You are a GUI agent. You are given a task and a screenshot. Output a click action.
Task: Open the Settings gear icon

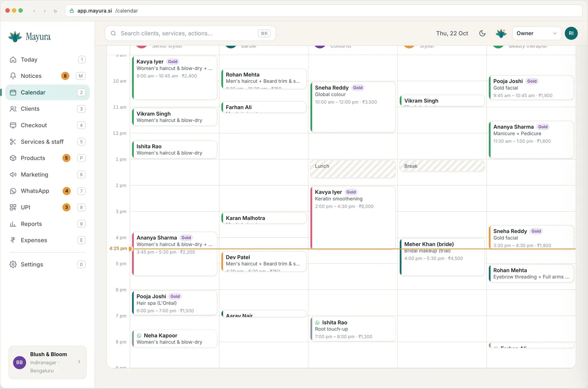pyautogui.click(x=13, y=265)
